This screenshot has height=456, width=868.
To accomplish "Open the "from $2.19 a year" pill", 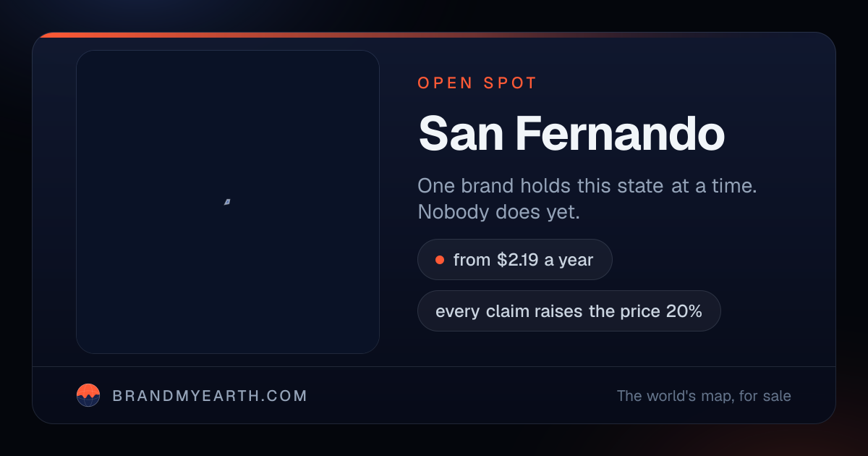I will tap(515, 260).
